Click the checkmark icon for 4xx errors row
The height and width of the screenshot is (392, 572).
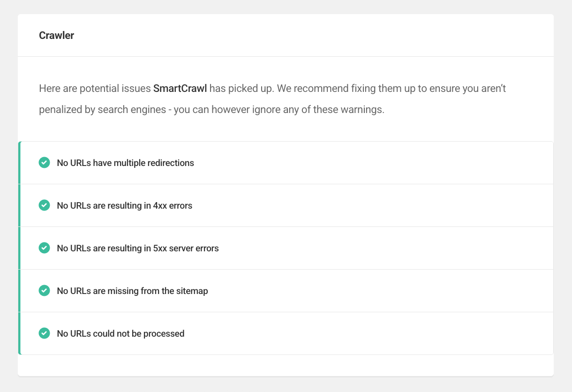click(x=44, y=205)
